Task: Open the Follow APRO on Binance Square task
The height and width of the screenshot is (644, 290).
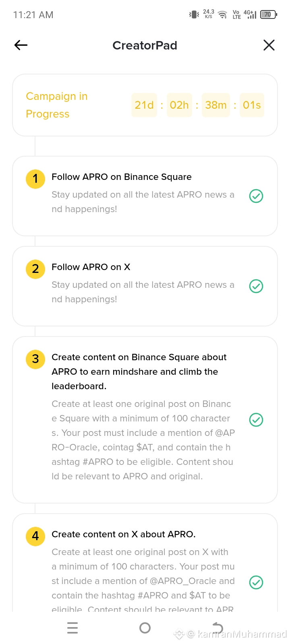Action: [122, 177]
